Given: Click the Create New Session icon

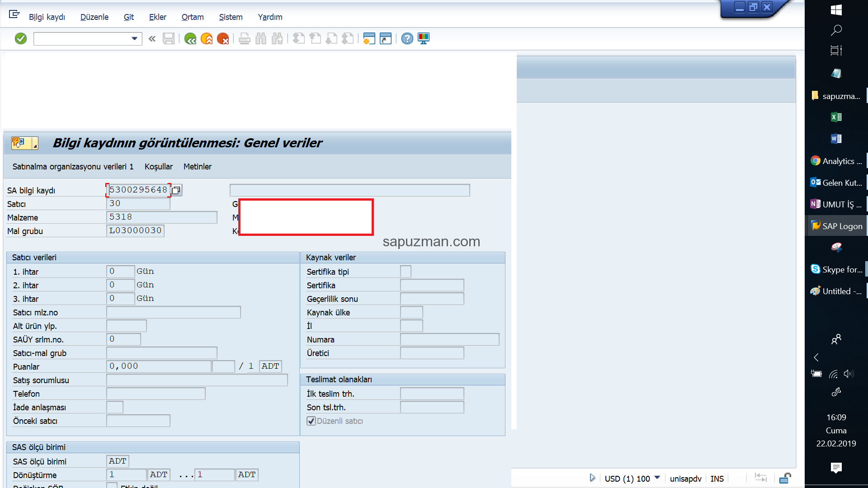Looking at the screenshot, I should click(x=369, y=38).
